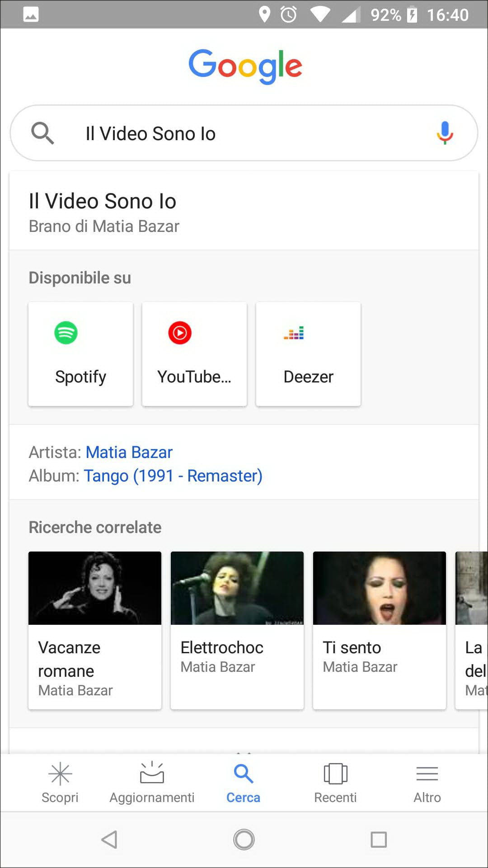The image size is (488, 868).
Task: Focus the search field with Il Video Sono Io
Action: click(244, 133)
